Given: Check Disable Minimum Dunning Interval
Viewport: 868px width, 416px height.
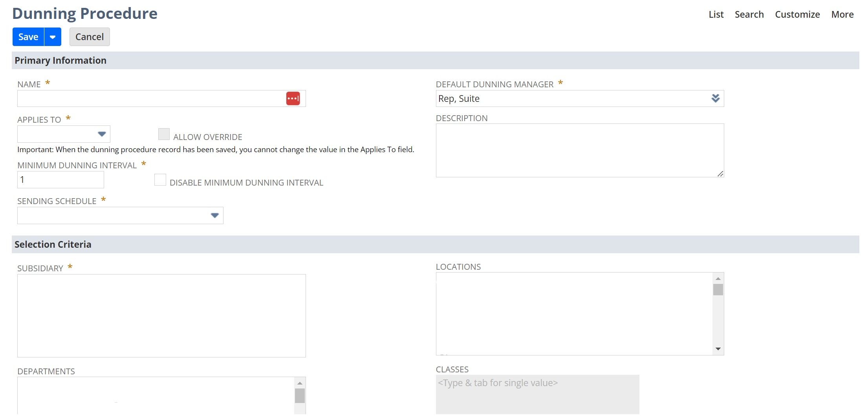Looking at the screenshot, I should point(160,180).
